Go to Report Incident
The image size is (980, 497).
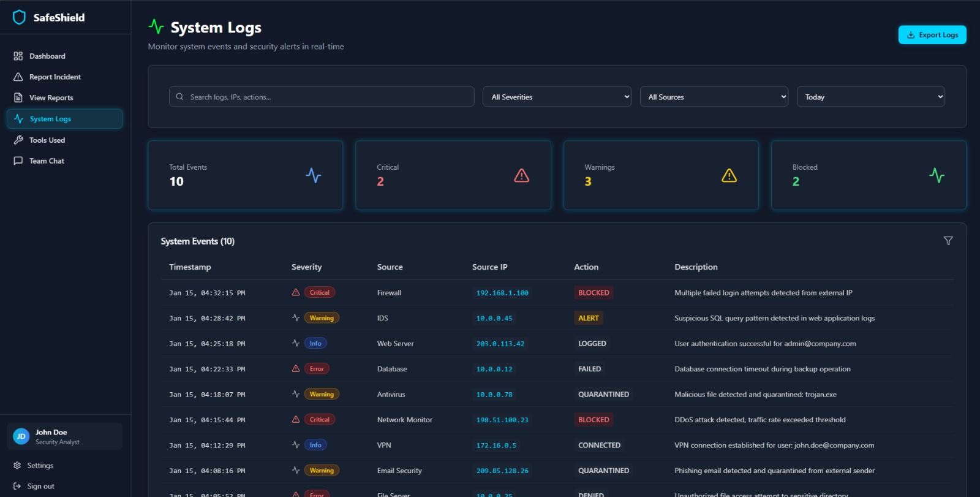point(64,77)
